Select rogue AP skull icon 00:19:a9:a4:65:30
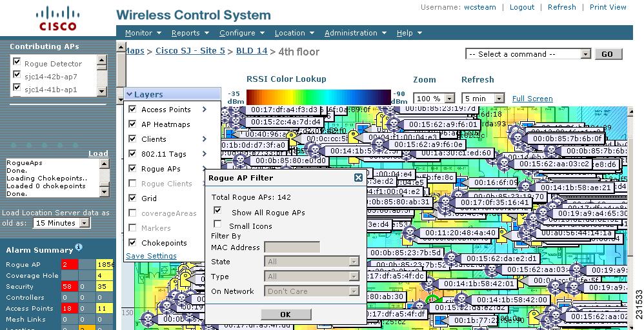The image size is (644, 330). point(543,213)
